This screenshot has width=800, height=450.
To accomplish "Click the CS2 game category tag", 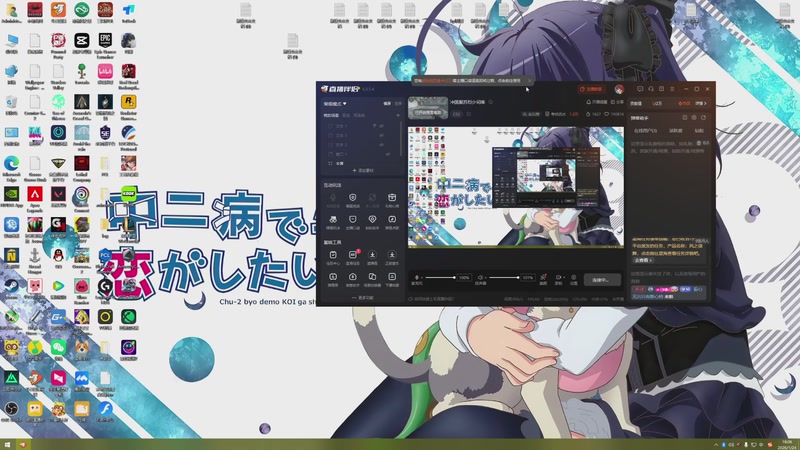I will [x=457, y=114].
